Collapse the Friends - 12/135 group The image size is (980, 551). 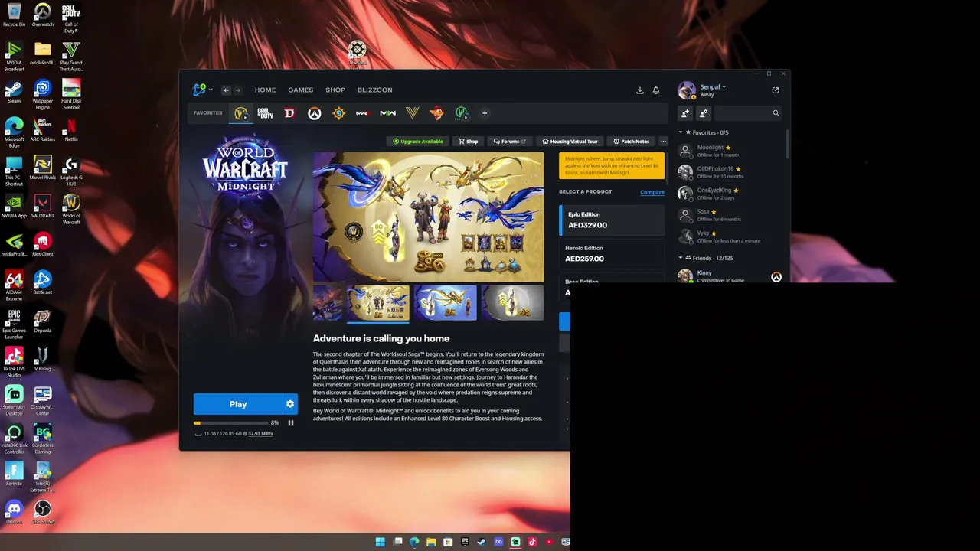tap(680, 258)
